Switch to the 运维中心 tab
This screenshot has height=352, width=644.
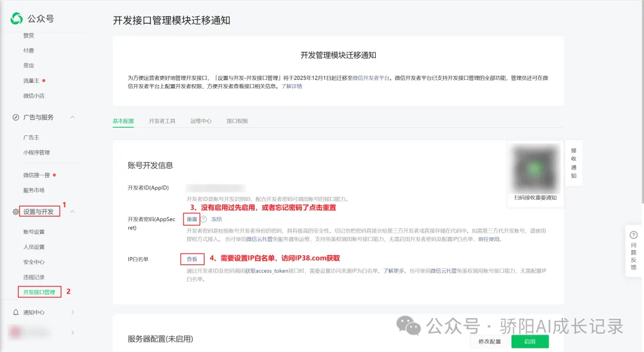(x=201, y=121)
